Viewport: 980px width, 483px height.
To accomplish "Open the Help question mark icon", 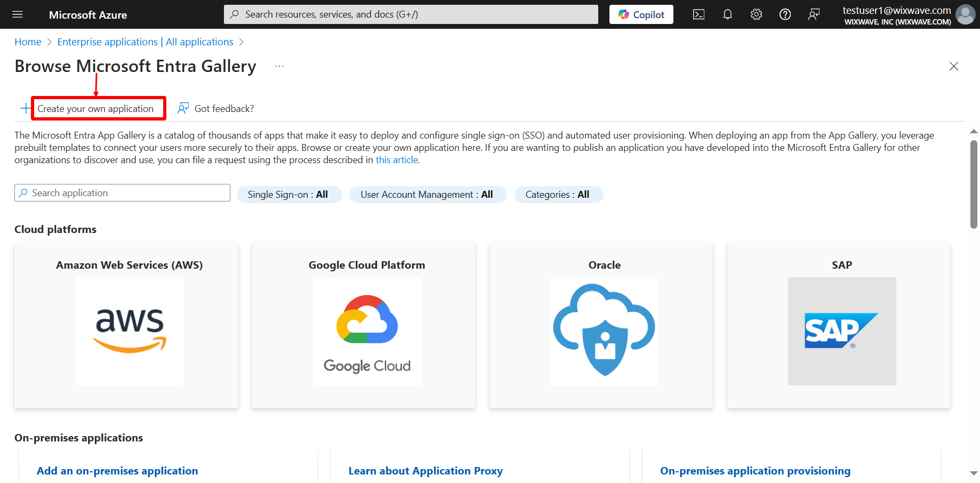I will click(x=785, y=14).
